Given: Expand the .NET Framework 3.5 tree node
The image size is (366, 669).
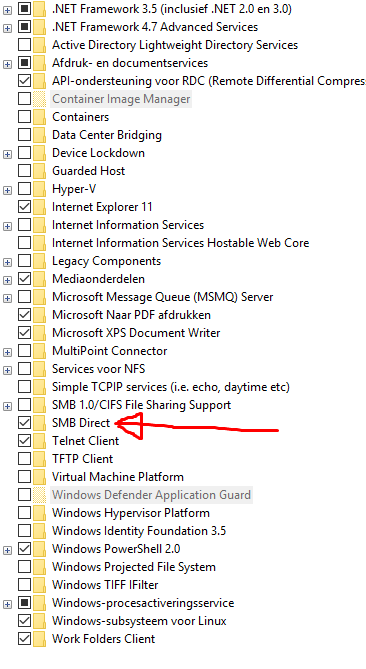Looking at the screenshot, I should pos(7,11).
